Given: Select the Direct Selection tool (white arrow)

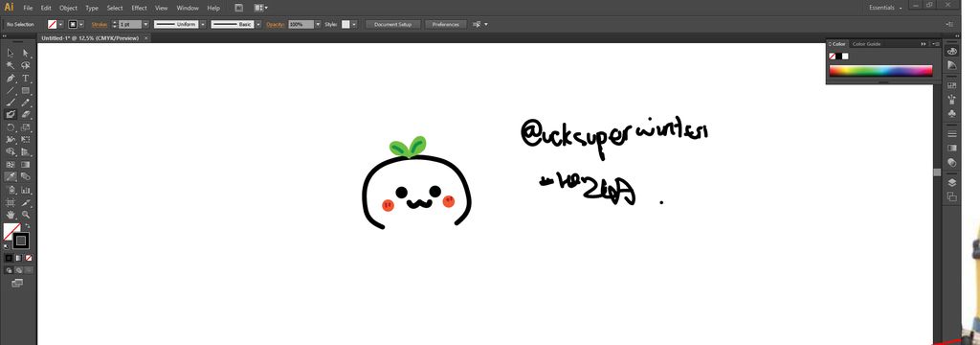Looking at the screenshot, I should click(x=26, y=54).
